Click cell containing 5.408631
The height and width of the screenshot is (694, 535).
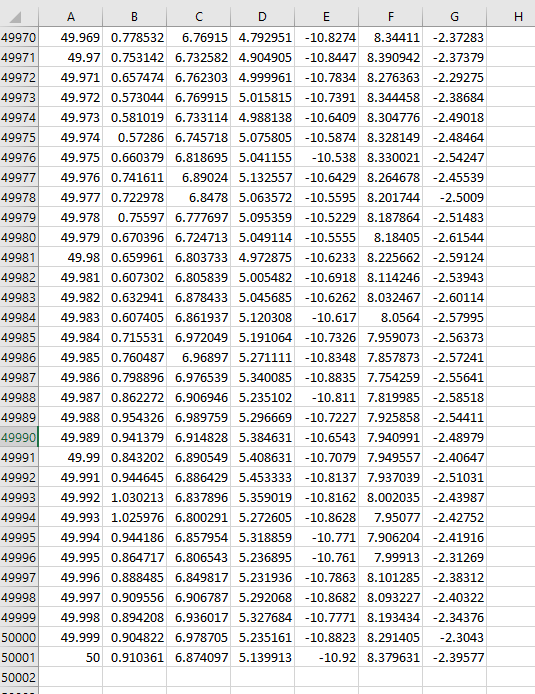(262, 458)
